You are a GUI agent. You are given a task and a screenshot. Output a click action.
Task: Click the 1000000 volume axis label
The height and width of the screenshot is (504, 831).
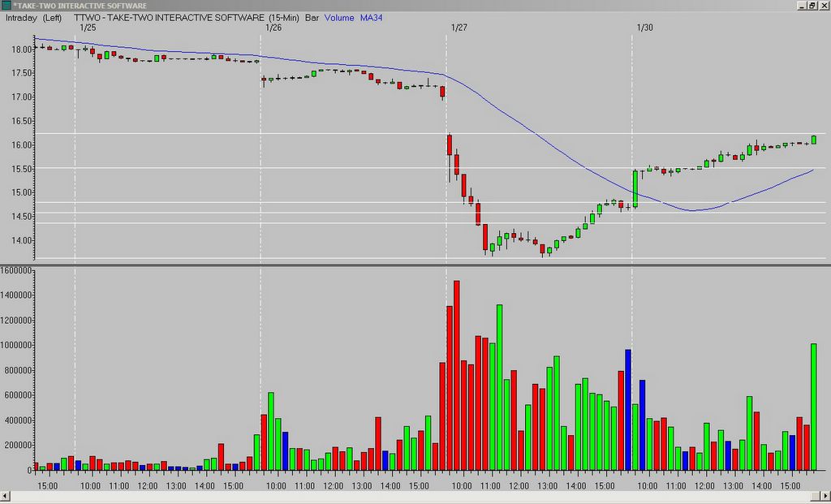pyautogui.click(x=16, y=345)
